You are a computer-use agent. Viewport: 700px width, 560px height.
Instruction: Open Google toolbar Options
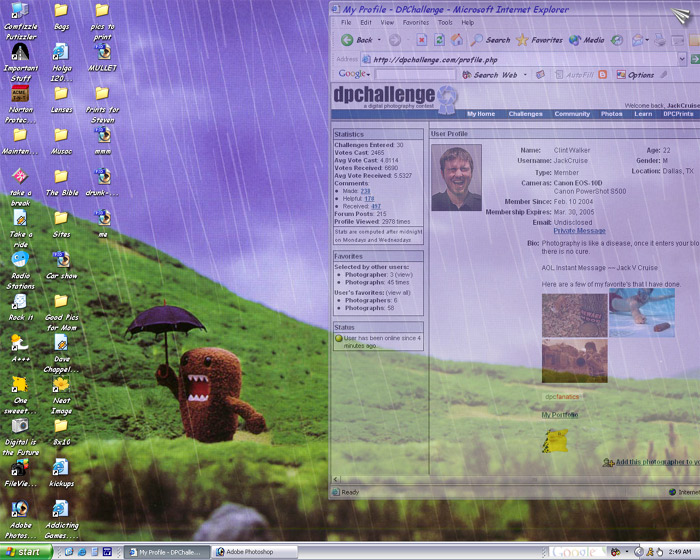tap(635, 75)
